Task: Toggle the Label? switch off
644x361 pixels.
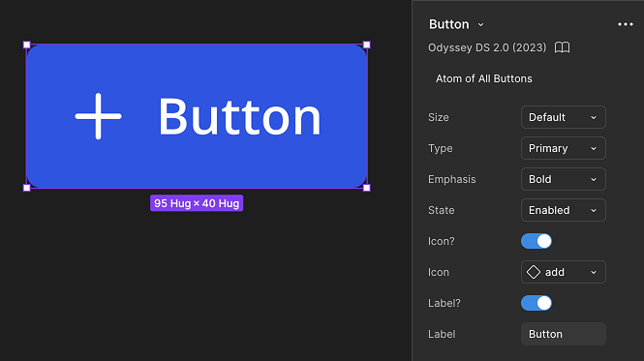Action: coord(537,303)
